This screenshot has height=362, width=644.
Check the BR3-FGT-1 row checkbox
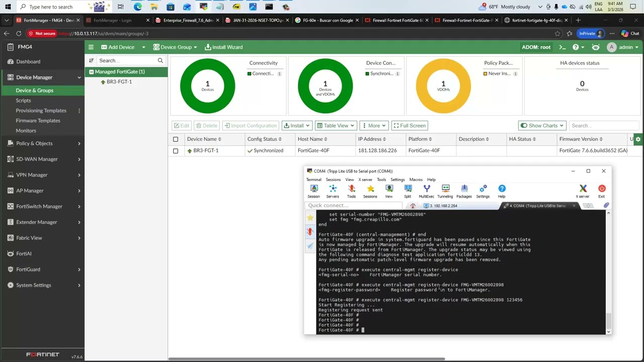(x=176, y=151)
